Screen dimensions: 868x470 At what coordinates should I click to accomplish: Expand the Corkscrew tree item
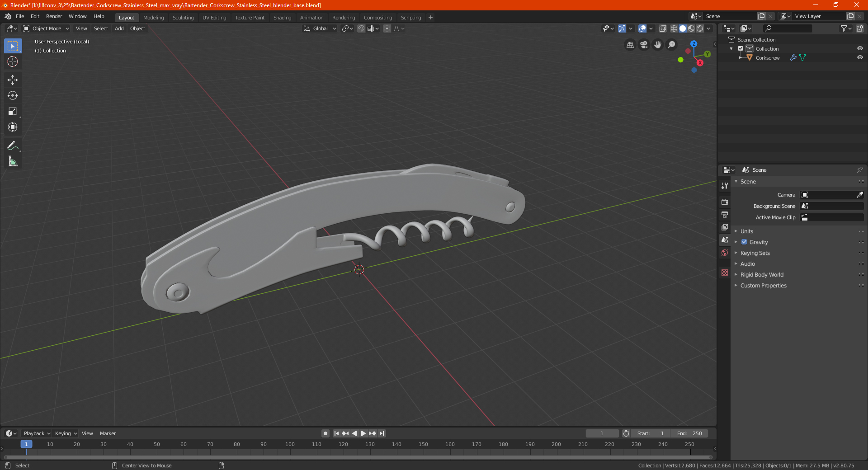pyautogui.click(x=740, y=58)
